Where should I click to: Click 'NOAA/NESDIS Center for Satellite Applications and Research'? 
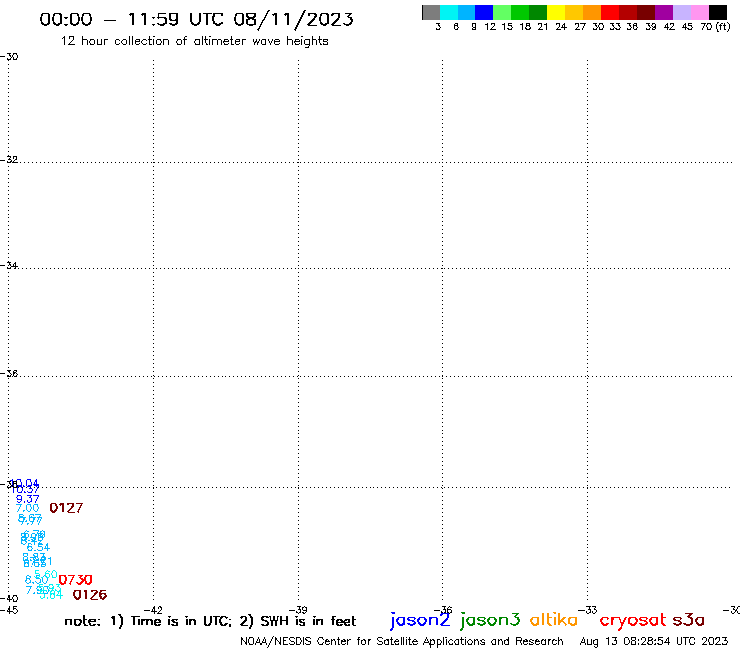point(402,641)
